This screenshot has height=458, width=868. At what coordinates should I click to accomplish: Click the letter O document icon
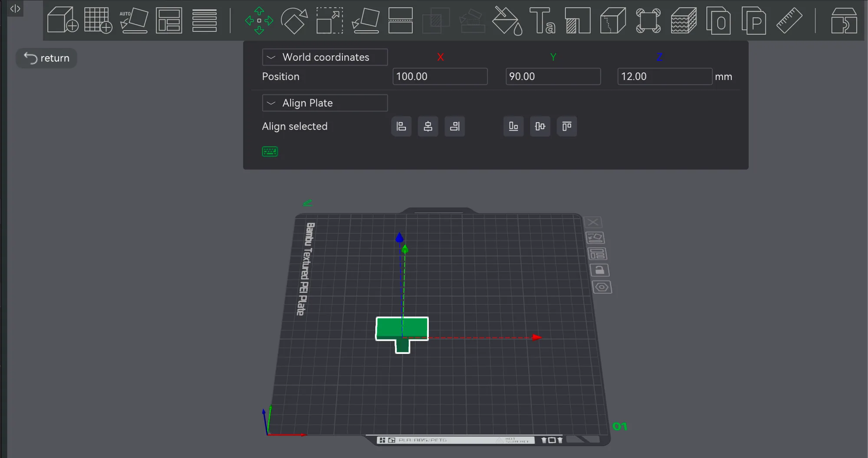(x=719, y=20)
